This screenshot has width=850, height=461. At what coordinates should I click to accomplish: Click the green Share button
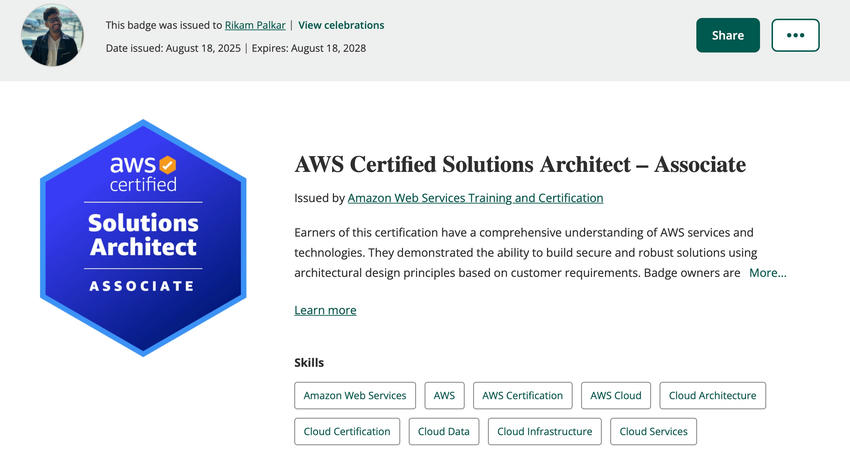[x=728, y=35]
